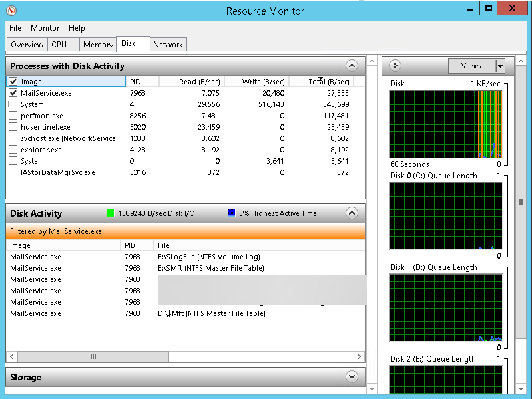
Task: Uncheck the MailService.exe process checkbox
Action: (x=13, y=93)
